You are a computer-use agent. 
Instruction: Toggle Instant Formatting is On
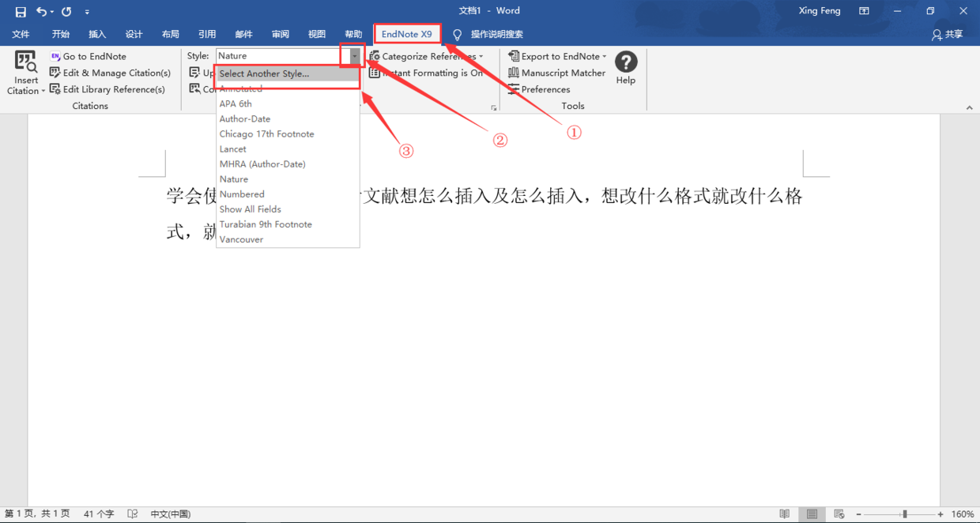click(426, 73)
